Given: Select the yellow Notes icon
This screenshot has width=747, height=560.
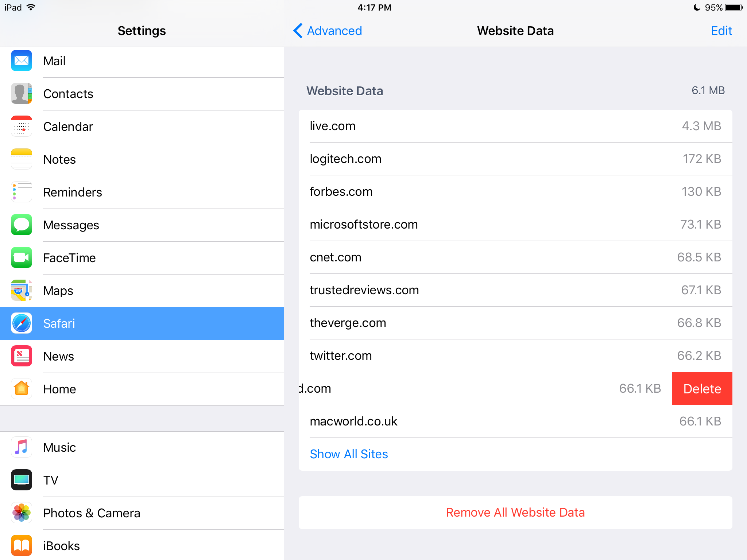Looking at the screenshot, I should tap(22, 159).
